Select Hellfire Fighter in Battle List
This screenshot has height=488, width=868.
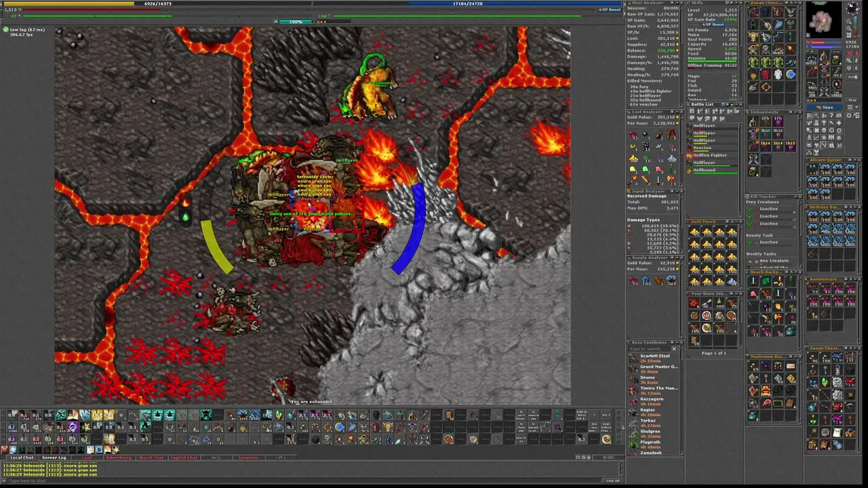712,156
